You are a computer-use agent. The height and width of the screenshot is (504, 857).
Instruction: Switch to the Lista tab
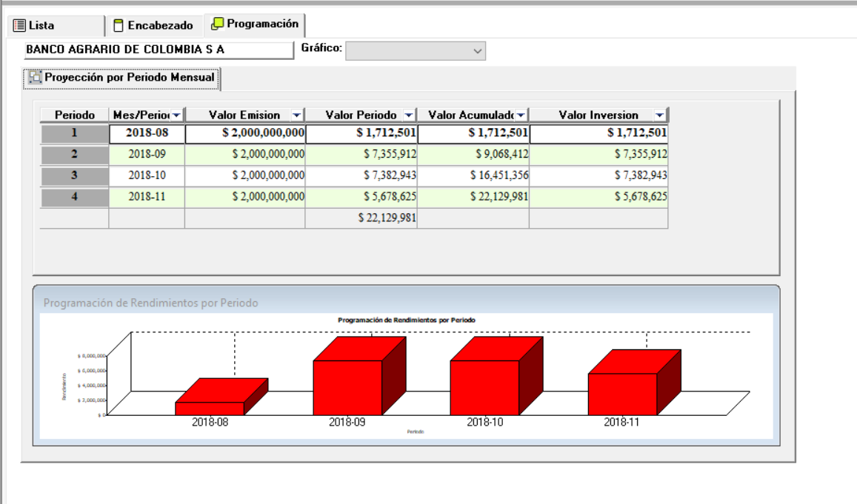pos(41,25)
